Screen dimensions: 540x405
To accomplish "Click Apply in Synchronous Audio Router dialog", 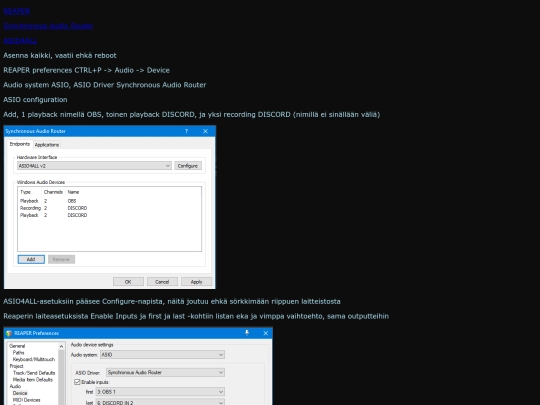I will [x=196, y=282].
